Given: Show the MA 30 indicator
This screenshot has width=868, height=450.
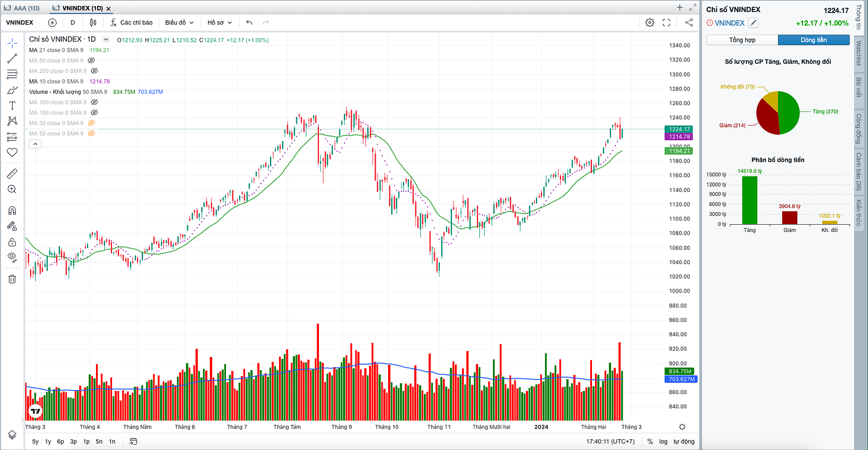Looking at the screenshot, I should point(92,123).
